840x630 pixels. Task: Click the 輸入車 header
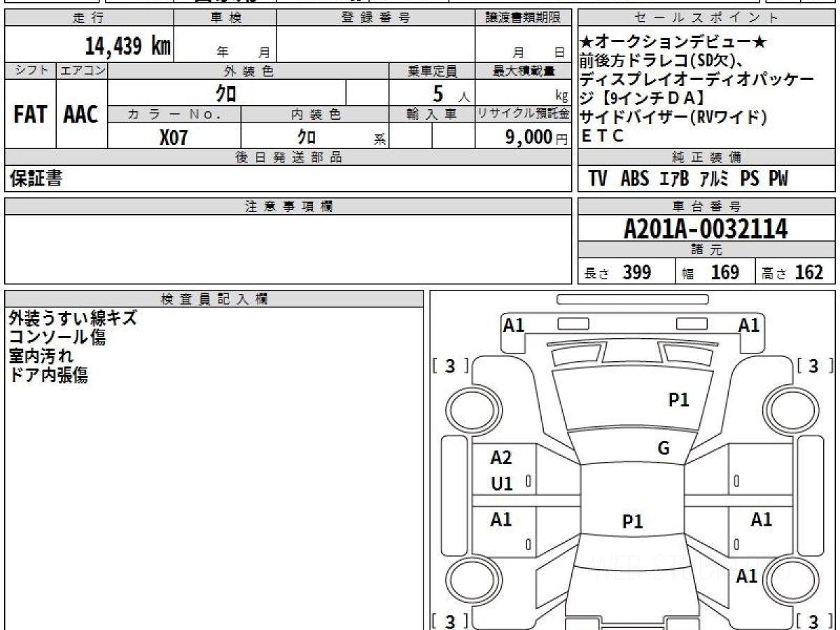(x=432, y=115)
